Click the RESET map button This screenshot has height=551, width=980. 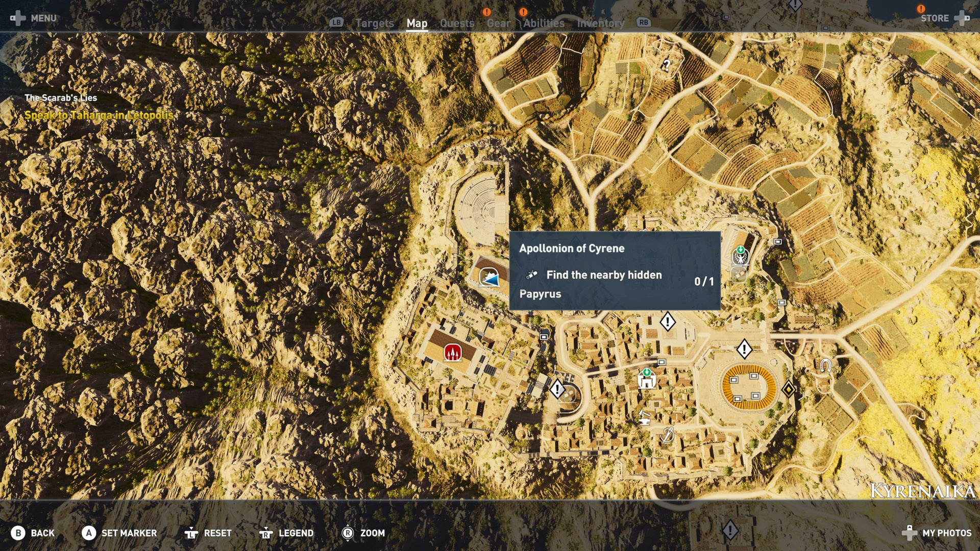(208, 533)
